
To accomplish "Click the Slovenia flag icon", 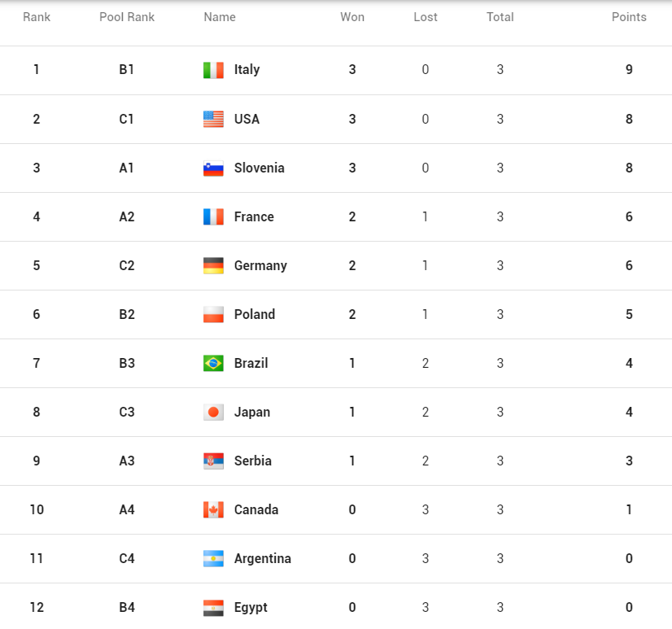I will point(213,168).
